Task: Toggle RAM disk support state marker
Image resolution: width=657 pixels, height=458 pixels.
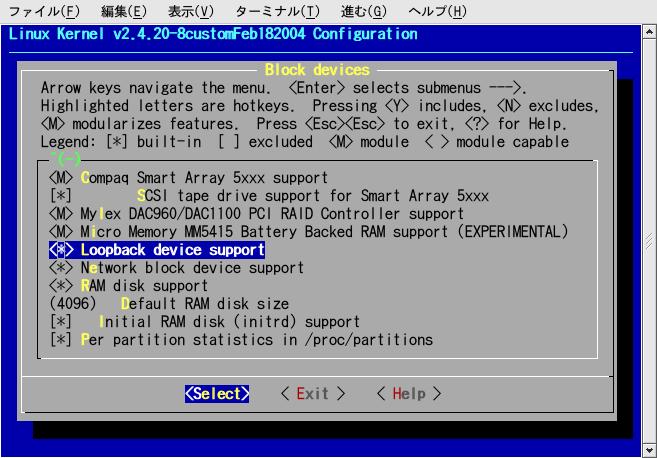Action: [61, 286]
